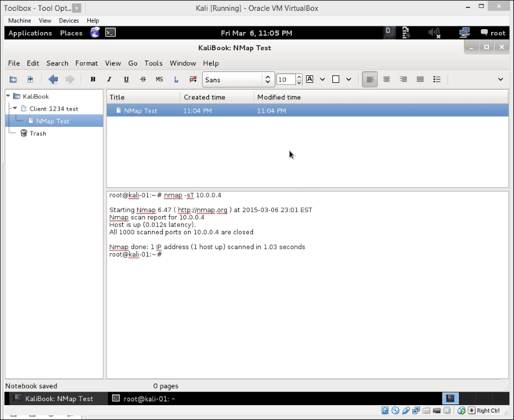Click the remove formatting icon
The image size is (514, 420).
point(193,79)
